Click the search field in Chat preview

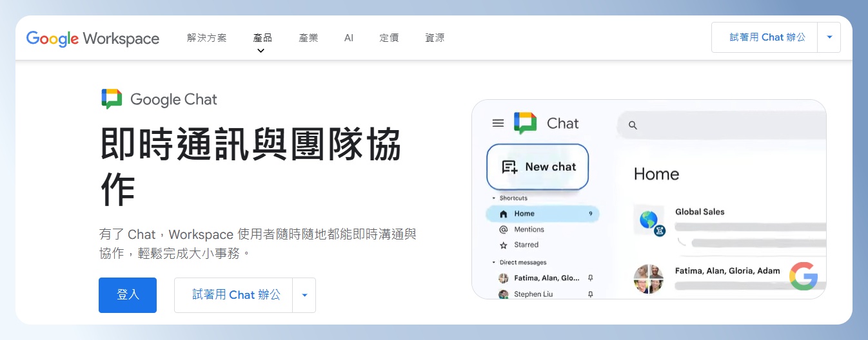(x=722, y=125)
